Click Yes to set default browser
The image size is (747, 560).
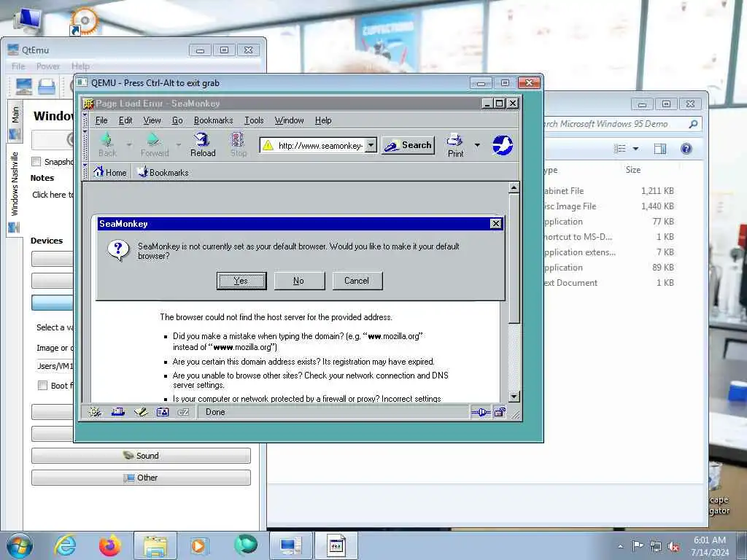pyautogui.click(x=241, y=281)
